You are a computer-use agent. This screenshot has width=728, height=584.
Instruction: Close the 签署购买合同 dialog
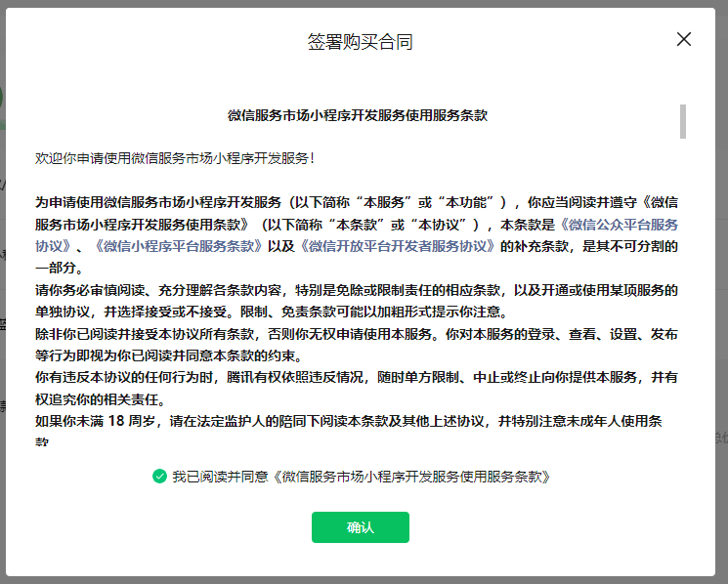tap(683, 39)
